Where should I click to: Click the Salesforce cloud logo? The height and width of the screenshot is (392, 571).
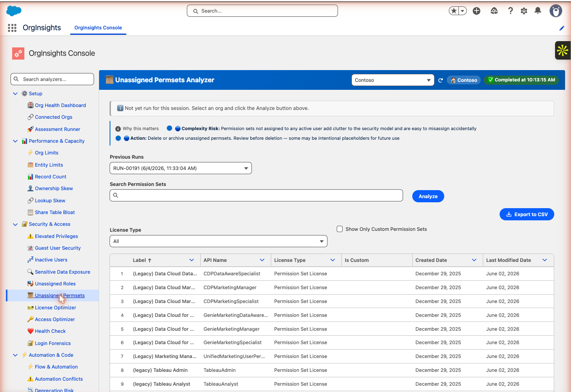pos(14,11)
